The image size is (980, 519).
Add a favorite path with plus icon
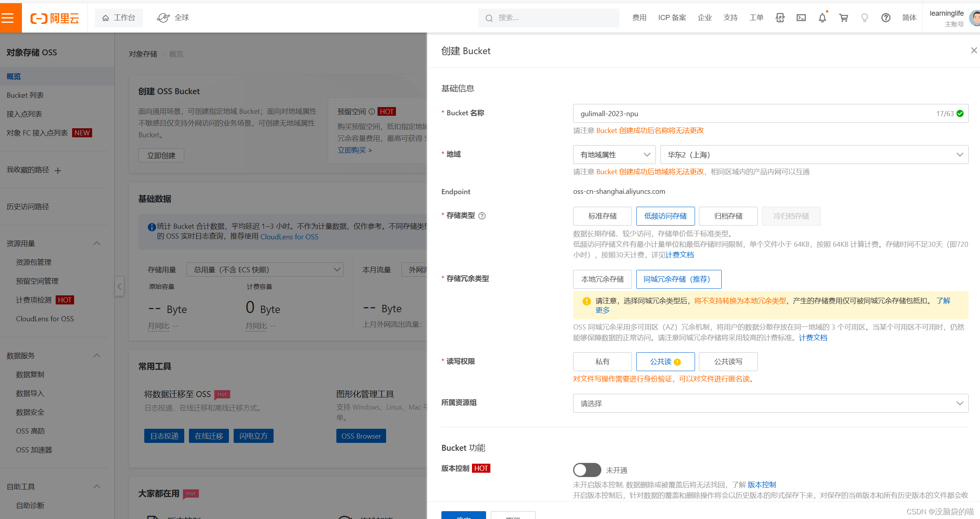pyautogui.click(x=58, y=171)
